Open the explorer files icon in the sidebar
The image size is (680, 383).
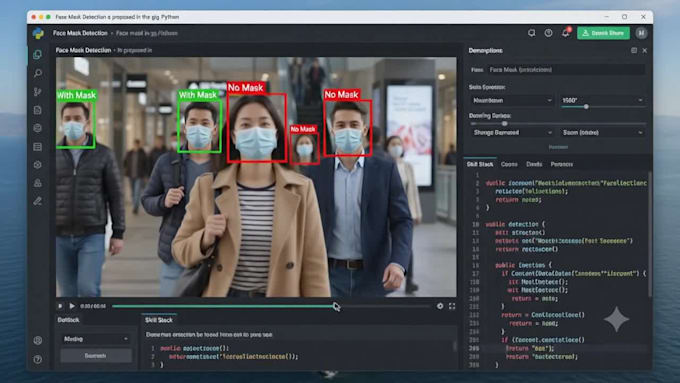[38, 55]
